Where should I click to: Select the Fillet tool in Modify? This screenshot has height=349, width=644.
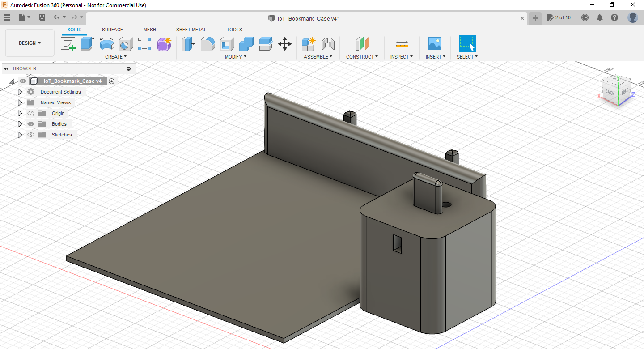coord(208,44)
